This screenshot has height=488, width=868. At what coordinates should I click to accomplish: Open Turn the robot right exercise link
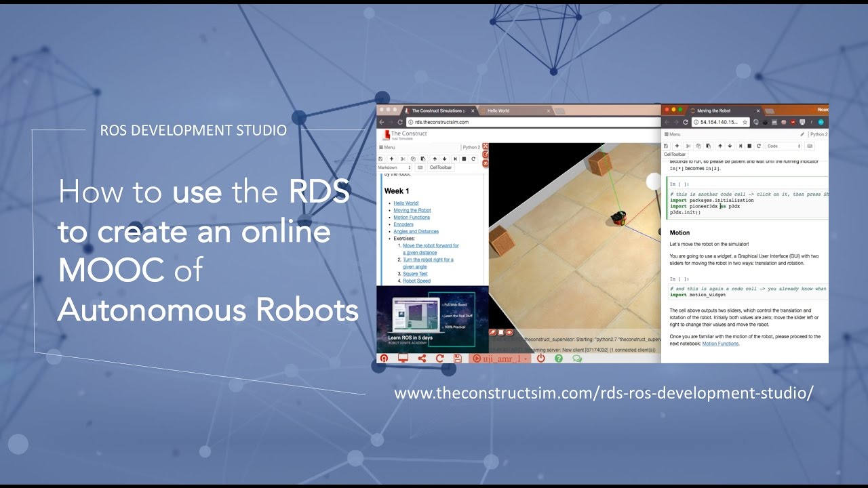tap(428, 263)
